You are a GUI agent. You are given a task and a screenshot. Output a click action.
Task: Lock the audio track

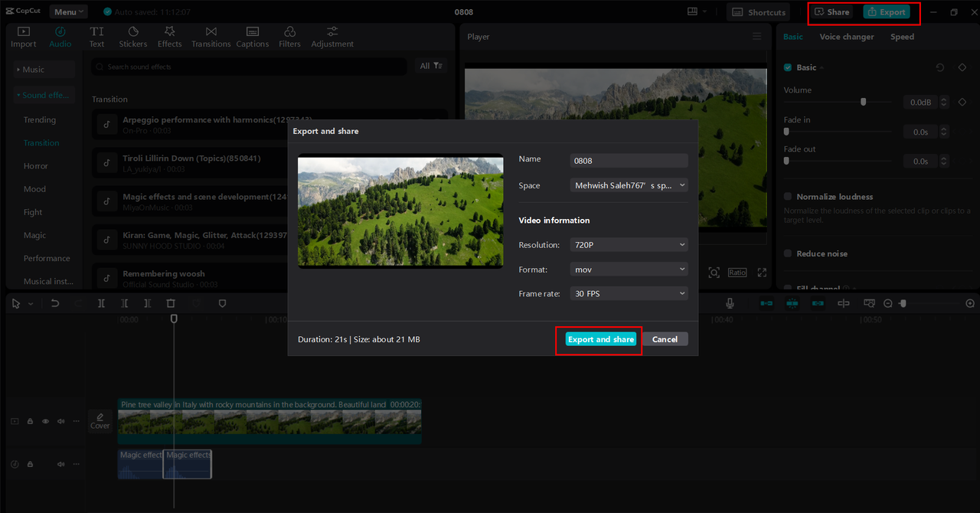point(30,464)
